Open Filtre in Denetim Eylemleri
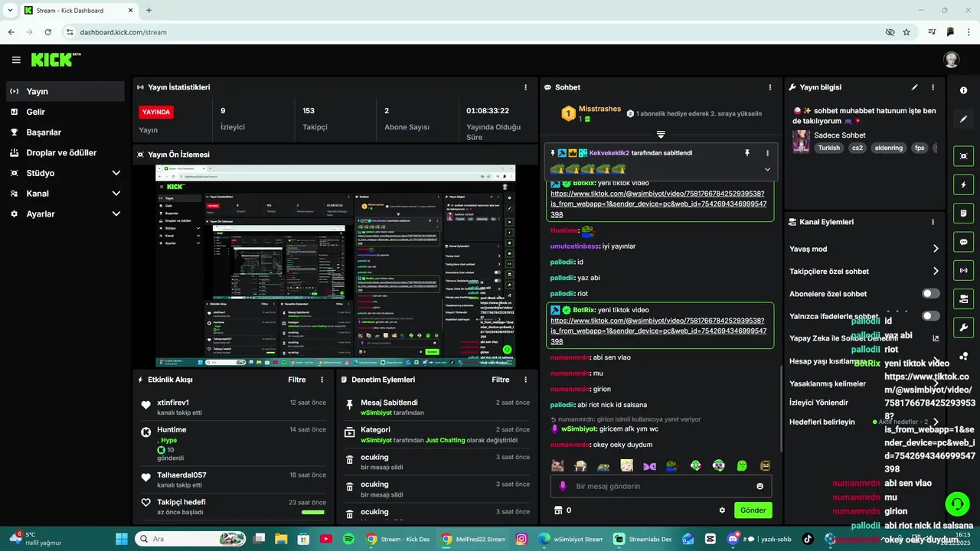This screenshot has height=551, width=980. [500, 380]
